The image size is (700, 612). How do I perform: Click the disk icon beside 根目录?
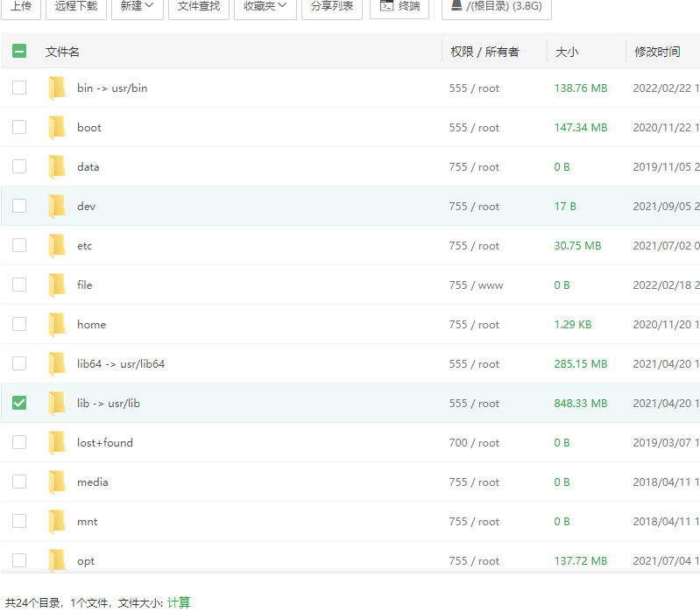point(456,5)
